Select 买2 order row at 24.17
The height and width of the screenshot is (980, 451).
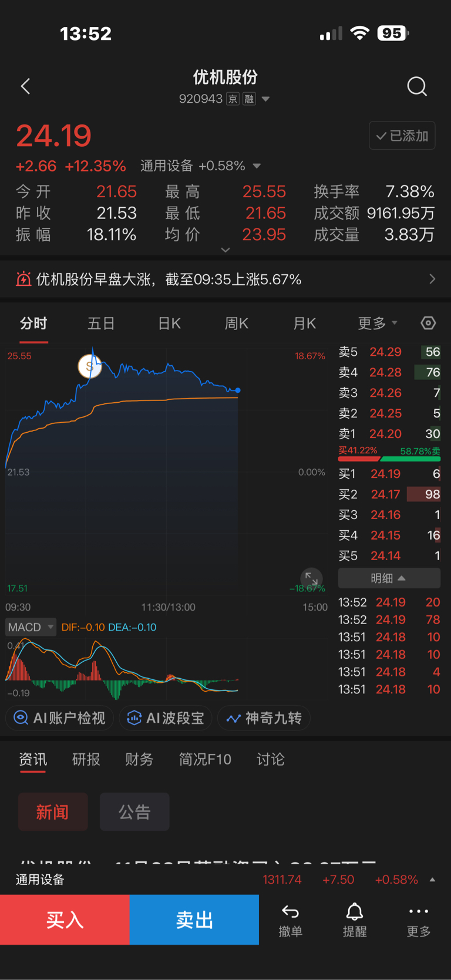pos(389,494)
